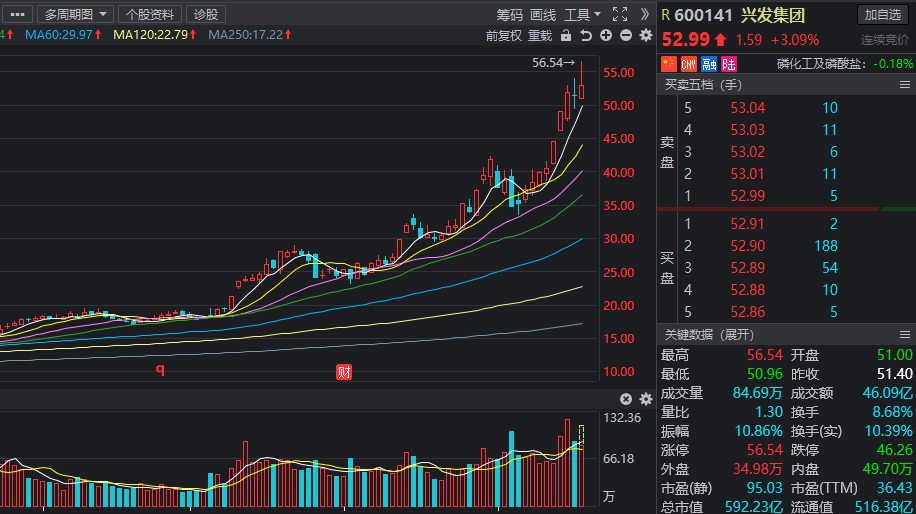Toggle the chart lock icon
The height and width of the screenshot is (514, 916).
tap(565, 36)
